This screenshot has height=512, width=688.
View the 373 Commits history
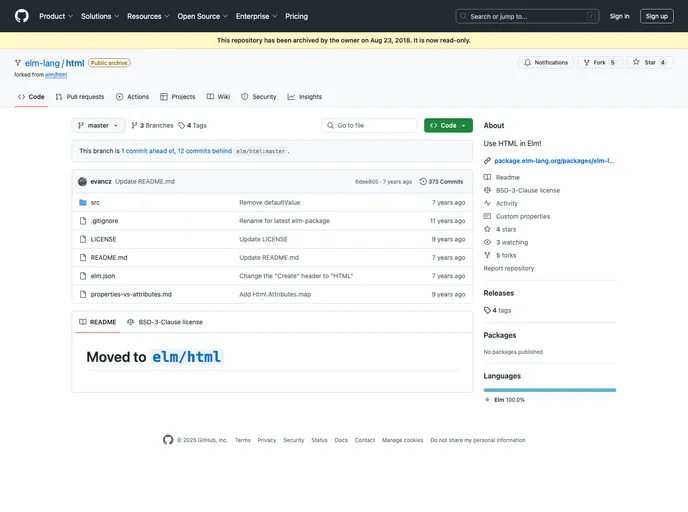(441, 182)
